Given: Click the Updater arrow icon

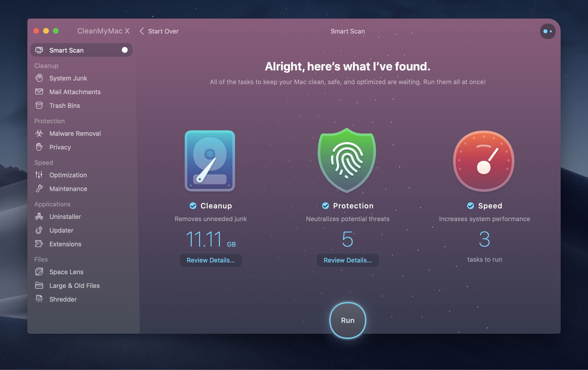Looking at the screenshot, I should (x=39, y=230).
